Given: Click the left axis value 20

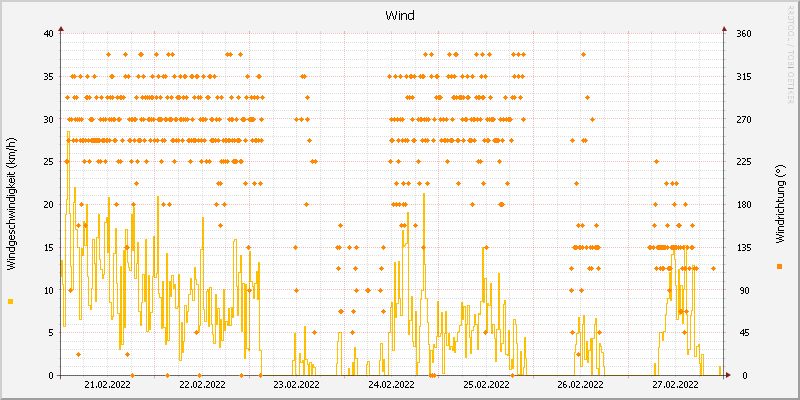Looking at the screenshot, I should tap(48, 205).
